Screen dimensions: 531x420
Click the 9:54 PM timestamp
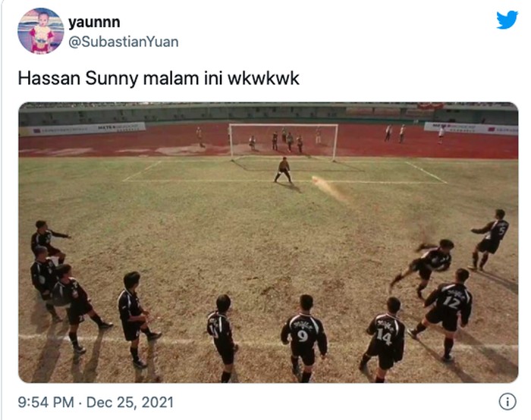(46, 403)
